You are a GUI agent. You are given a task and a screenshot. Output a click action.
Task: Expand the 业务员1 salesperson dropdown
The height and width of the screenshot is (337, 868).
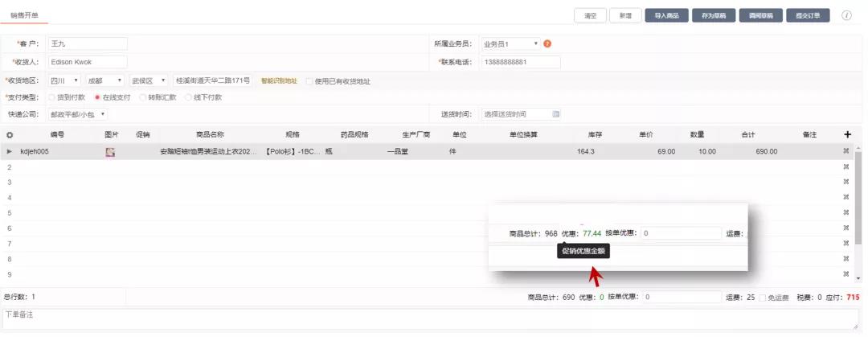[x=510, y=43]
